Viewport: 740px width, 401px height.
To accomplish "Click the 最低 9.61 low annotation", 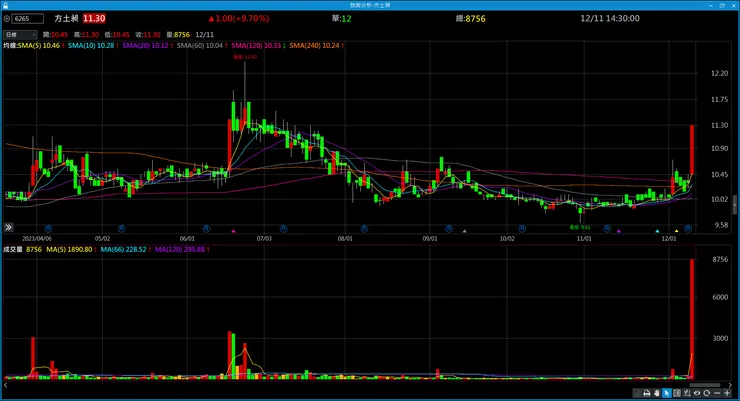I will (x=580, y=227).
